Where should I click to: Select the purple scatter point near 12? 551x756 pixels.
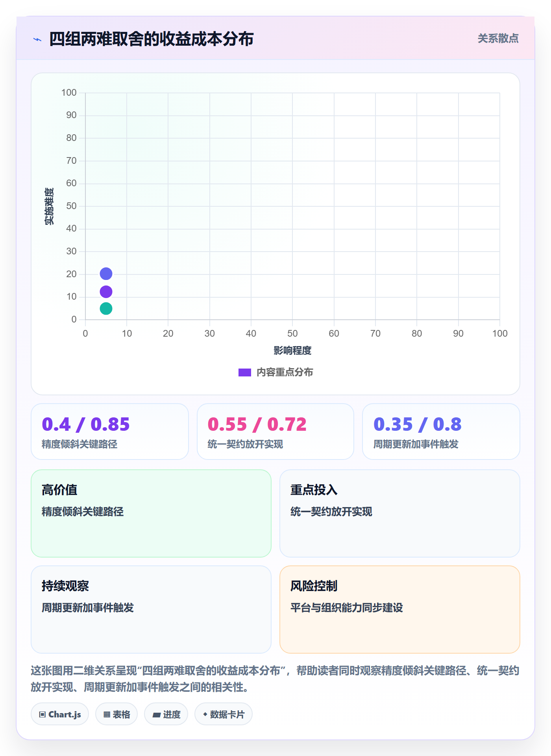pos(106,292)
